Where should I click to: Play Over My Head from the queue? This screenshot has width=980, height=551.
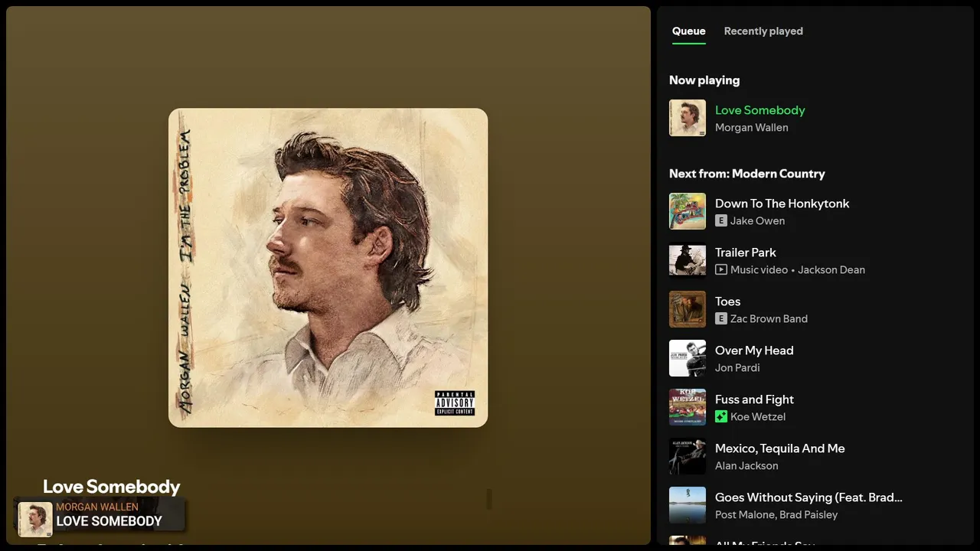(x=754, y=350)
